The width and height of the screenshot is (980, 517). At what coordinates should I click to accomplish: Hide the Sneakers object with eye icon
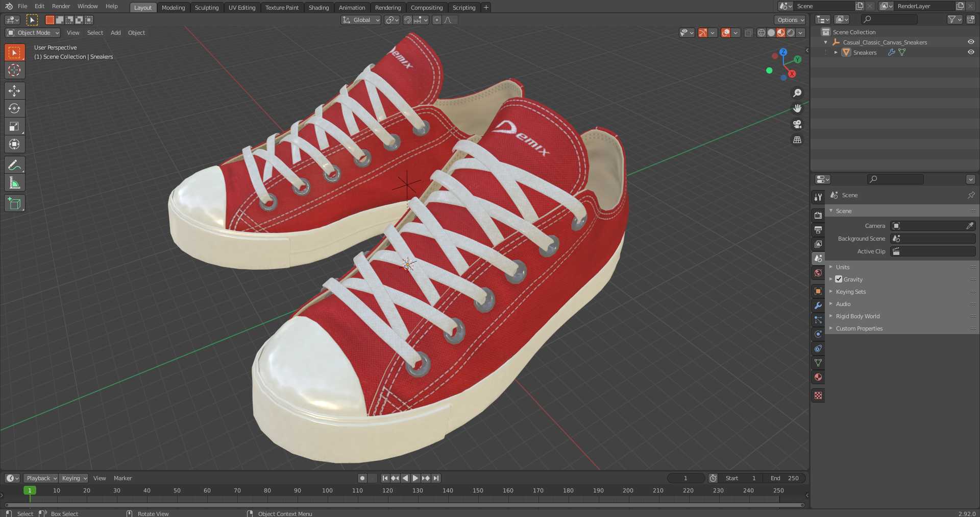tap(971, 52)
